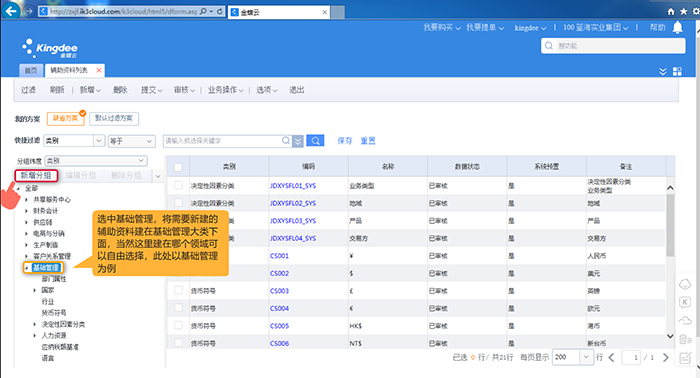700x378 pixels.
Task: Open the 提交 toolbar menu
Action: 151,90
